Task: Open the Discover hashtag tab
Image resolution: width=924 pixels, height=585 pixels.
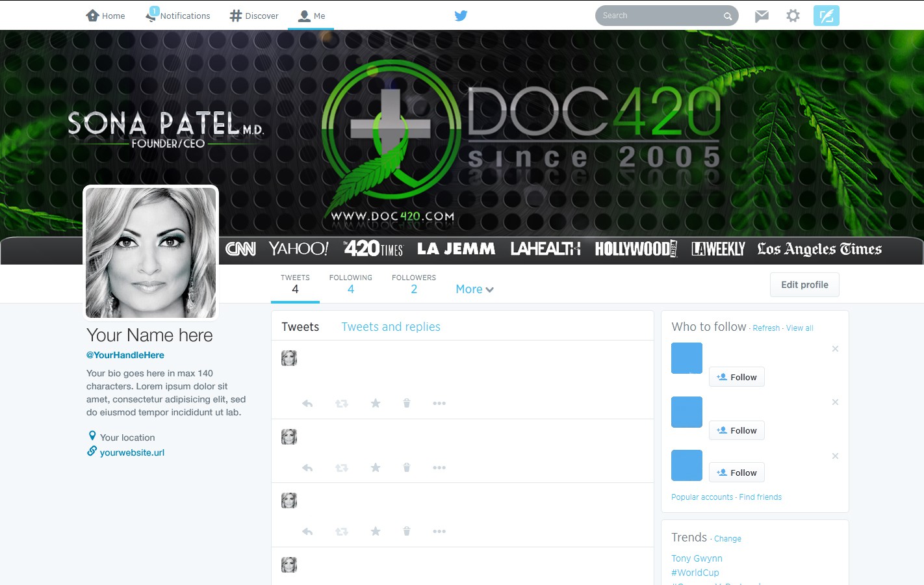Action: coord(254,16)
